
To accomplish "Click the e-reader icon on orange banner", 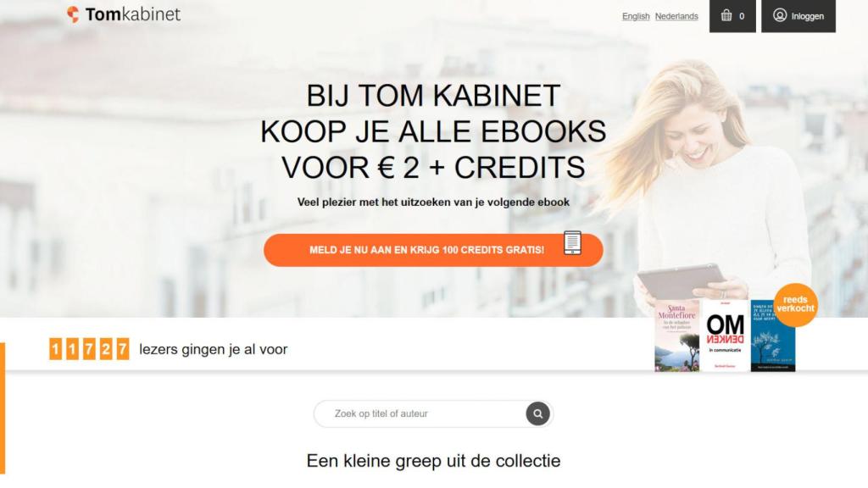I will [572, 243].
